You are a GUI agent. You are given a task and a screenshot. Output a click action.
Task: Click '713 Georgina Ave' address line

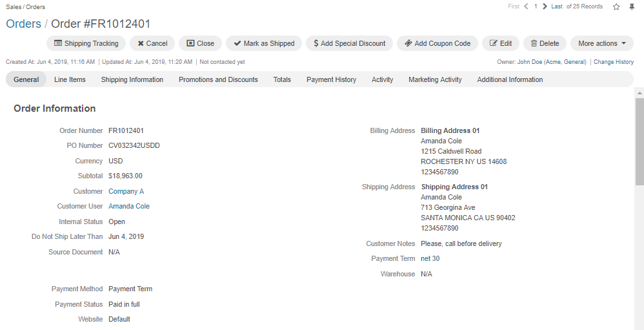pyautogui.click(x=448, y=207)
